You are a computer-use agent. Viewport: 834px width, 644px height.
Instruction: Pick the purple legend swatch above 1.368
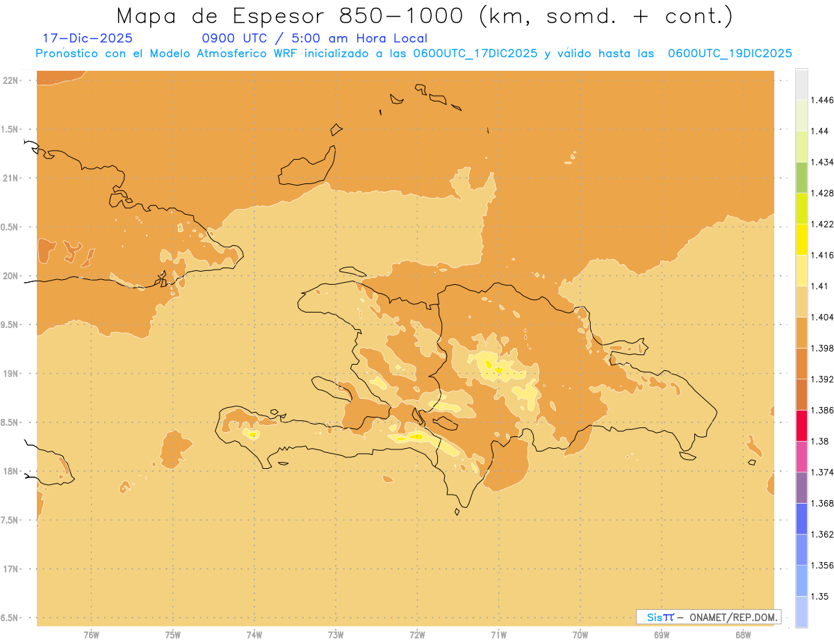coord(801,488)
